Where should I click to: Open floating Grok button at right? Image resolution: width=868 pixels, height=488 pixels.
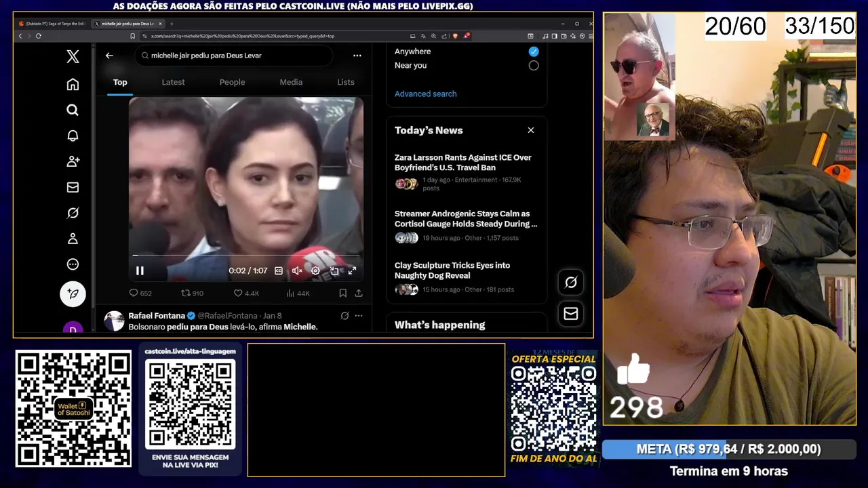coord(571,283)
